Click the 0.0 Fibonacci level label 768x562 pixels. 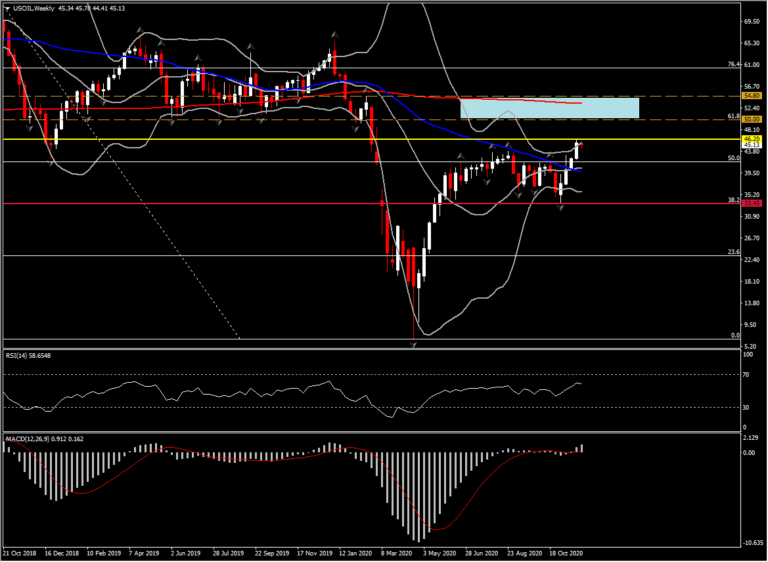pos(735,336)
